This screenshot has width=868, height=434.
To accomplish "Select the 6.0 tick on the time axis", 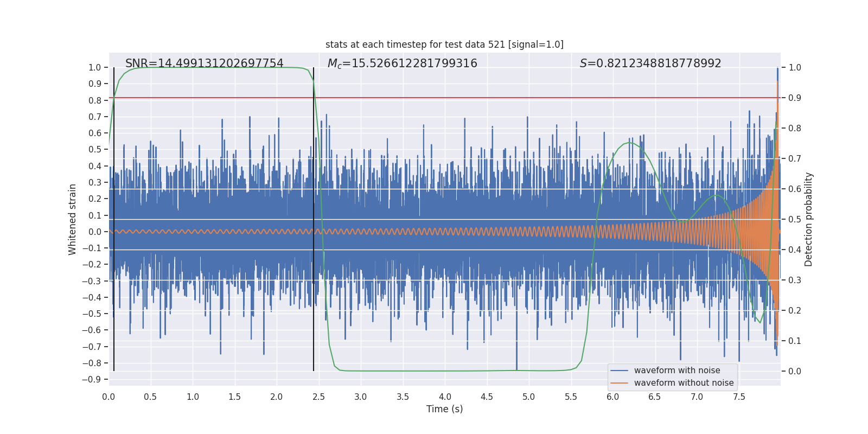I will tap(613, 397).
